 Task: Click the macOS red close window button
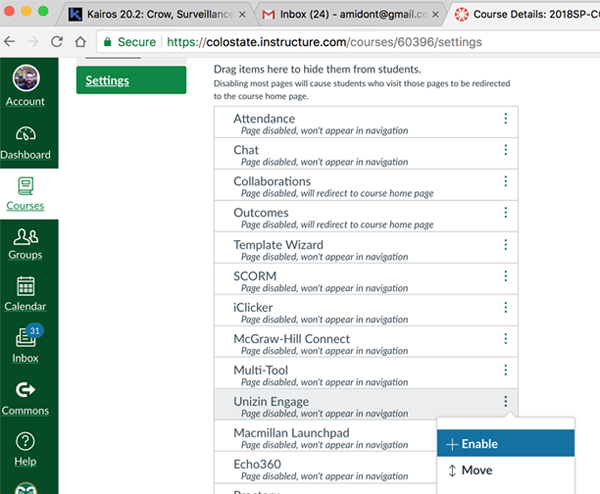click(9, 11)
